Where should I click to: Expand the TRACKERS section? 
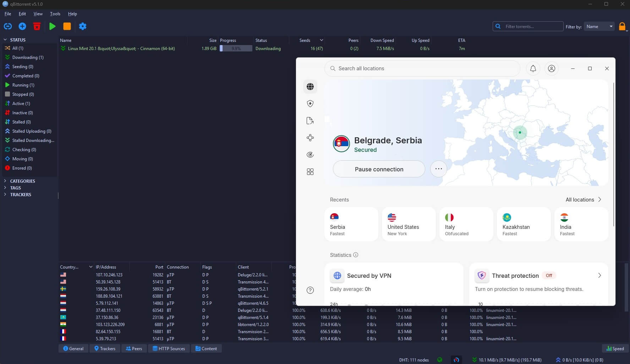[x=5, y=194]
